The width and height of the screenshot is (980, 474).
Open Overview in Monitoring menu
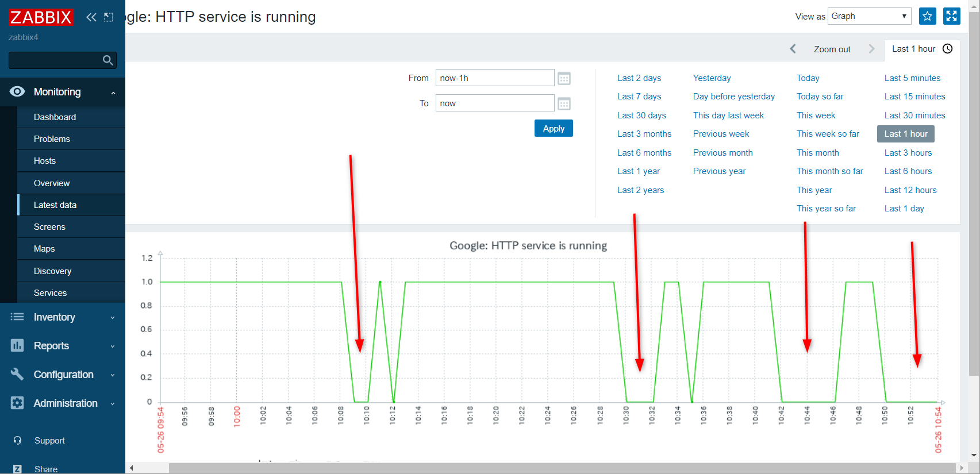[71, 183]
